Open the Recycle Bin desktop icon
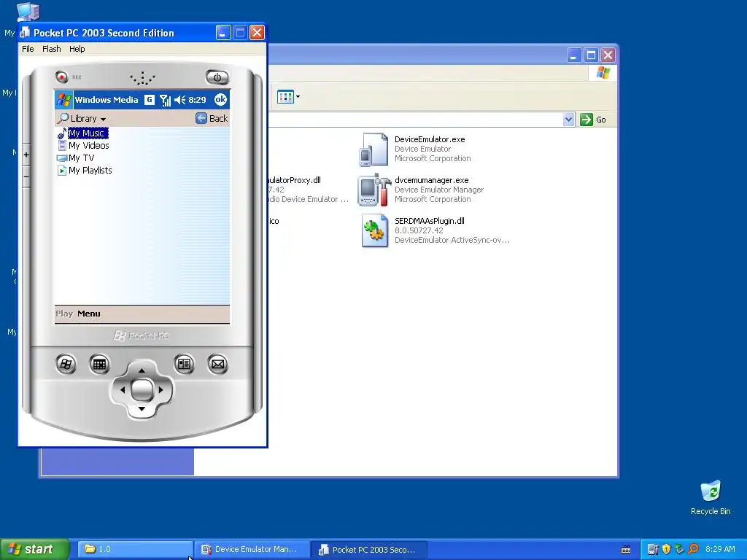747x560 pixels. (x=711, y=497)
